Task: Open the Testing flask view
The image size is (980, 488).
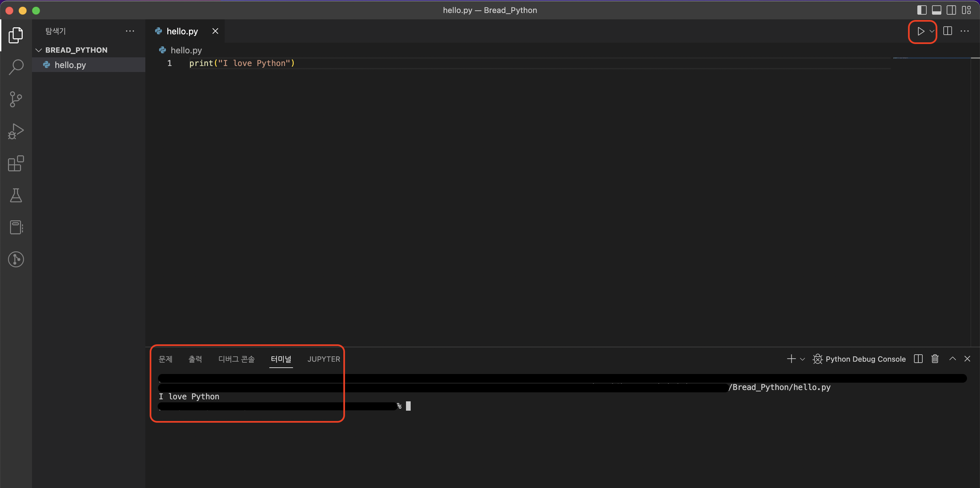Action: [x=16, y=196]
